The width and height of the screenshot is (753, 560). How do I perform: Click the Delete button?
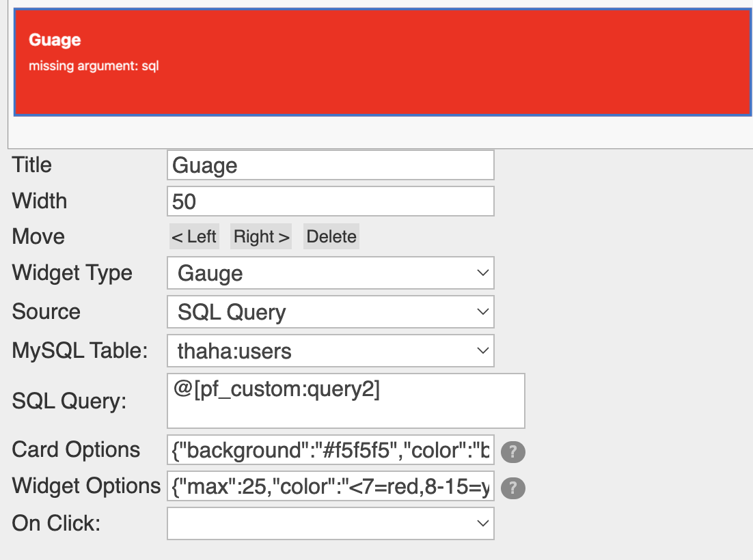coord(331,237)
